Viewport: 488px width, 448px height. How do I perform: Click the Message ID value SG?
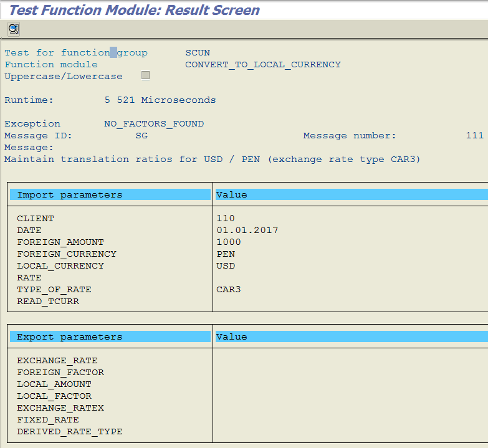pos(141,136)
